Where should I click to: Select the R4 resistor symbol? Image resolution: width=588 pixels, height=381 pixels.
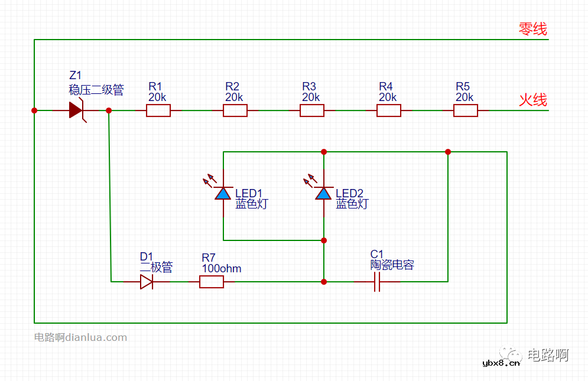(x=389, y=110)
